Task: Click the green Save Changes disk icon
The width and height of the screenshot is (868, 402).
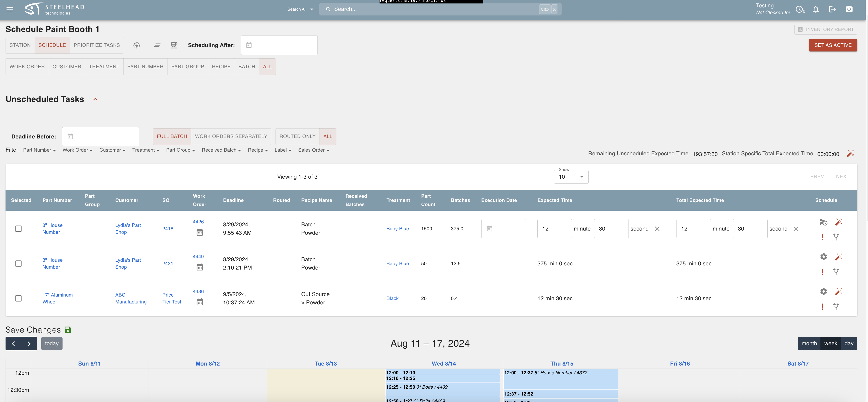Action: (x=68, y=330)
